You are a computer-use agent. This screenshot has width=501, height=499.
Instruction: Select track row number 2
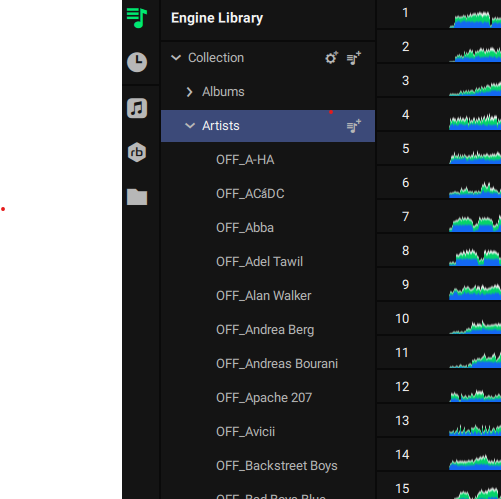click(405, 47)
